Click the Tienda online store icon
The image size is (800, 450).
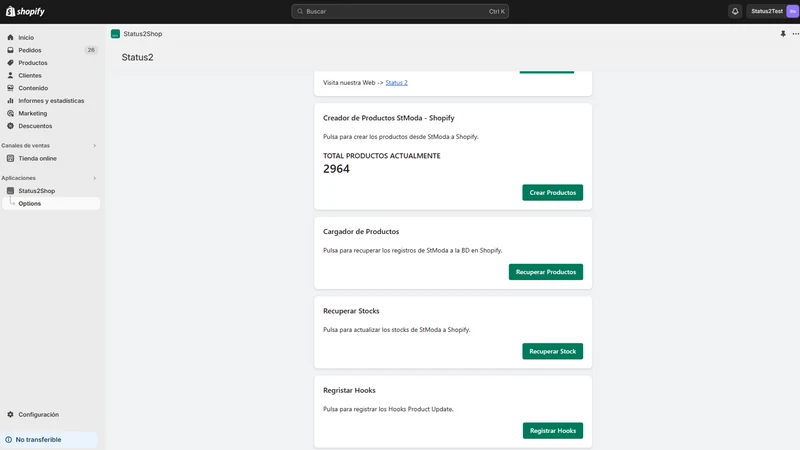point(10,159)
